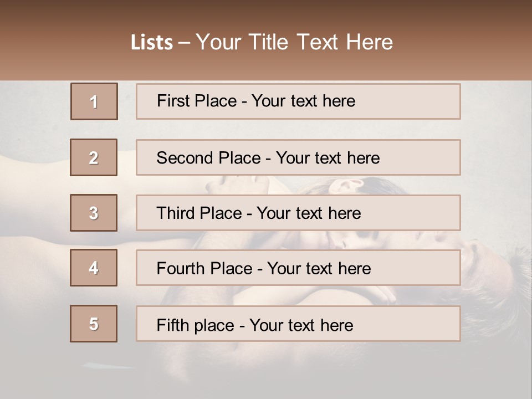The width and height of the screenshot is (532, 399).
Task: Click the number 1 box
Action: [94, 101]
